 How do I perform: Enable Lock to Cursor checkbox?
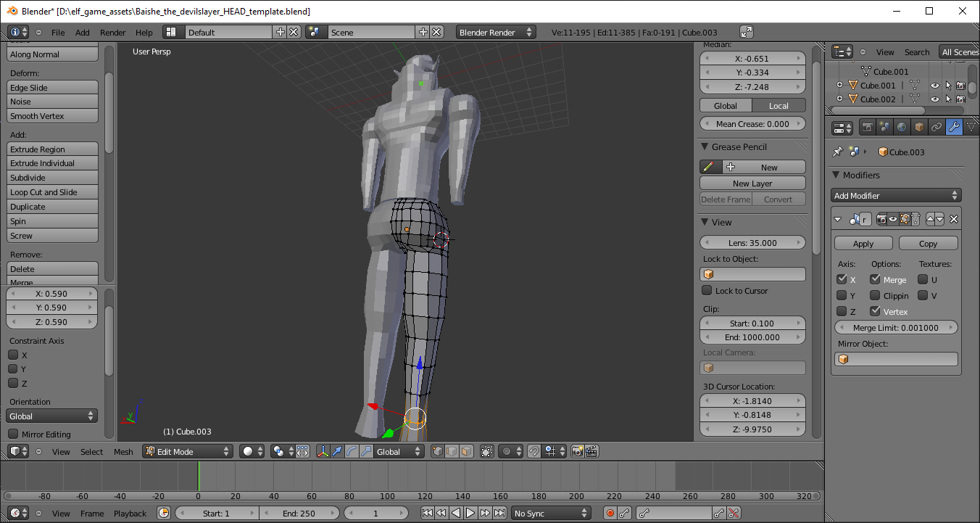pyautogui.click(x=707, y=291)
